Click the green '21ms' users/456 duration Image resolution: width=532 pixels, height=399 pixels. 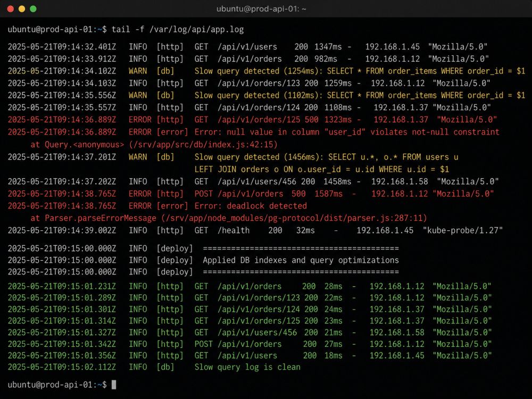[333, 332]
